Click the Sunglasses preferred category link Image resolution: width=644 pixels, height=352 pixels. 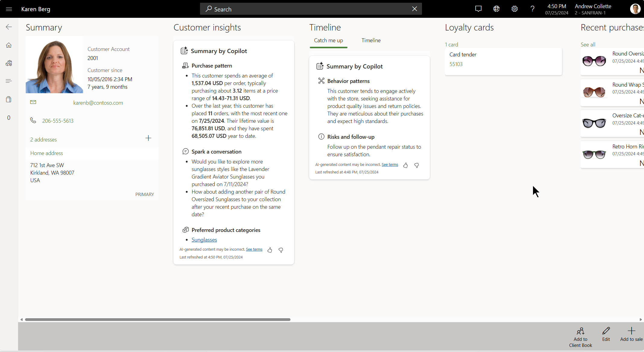tap(204, 239)
